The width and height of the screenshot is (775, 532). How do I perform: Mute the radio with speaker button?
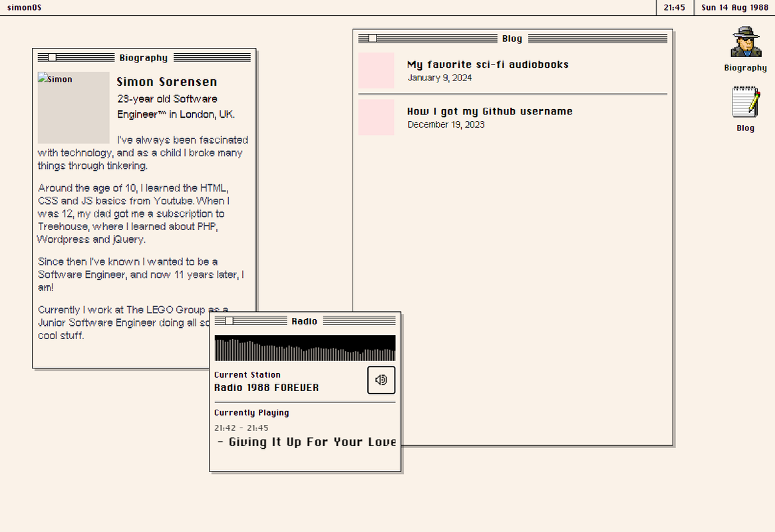(381, 380)
